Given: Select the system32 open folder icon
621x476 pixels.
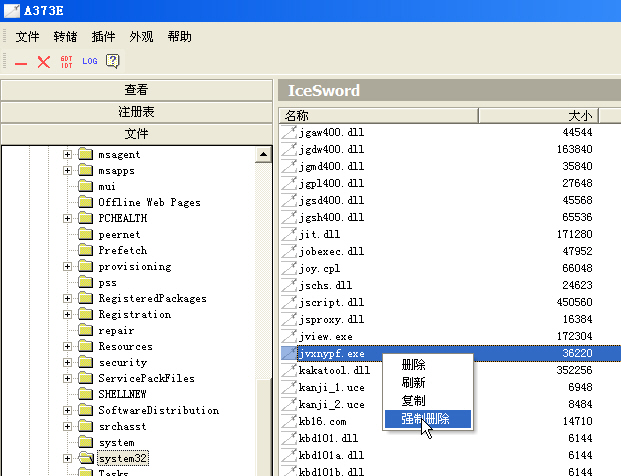Looking at the screenshot, I should pyautogui.click(x=86, y=458).
